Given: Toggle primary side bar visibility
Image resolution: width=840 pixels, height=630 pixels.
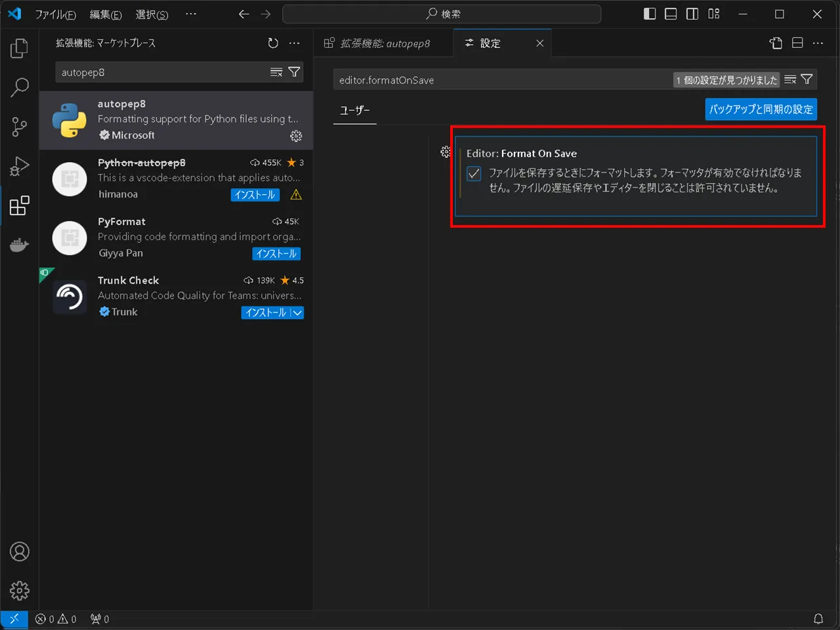Looking at the screenshot, I should [650, 14].
